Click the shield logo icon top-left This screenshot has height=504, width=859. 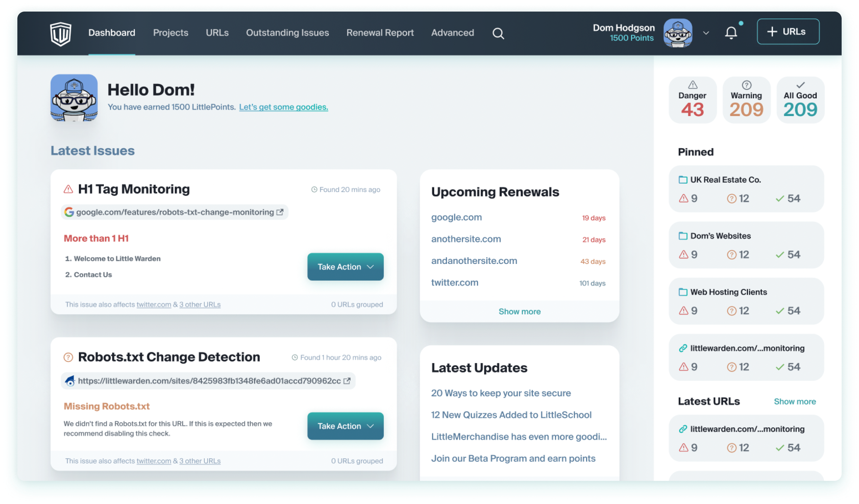pyautogui.click(x=61, y=33)
